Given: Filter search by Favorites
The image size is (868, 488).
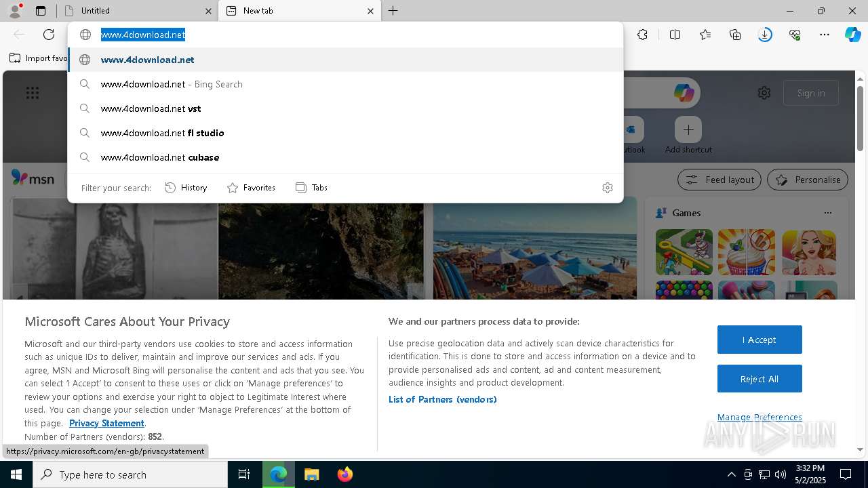Looking at the screenshot, I should (x=251, y=188).
